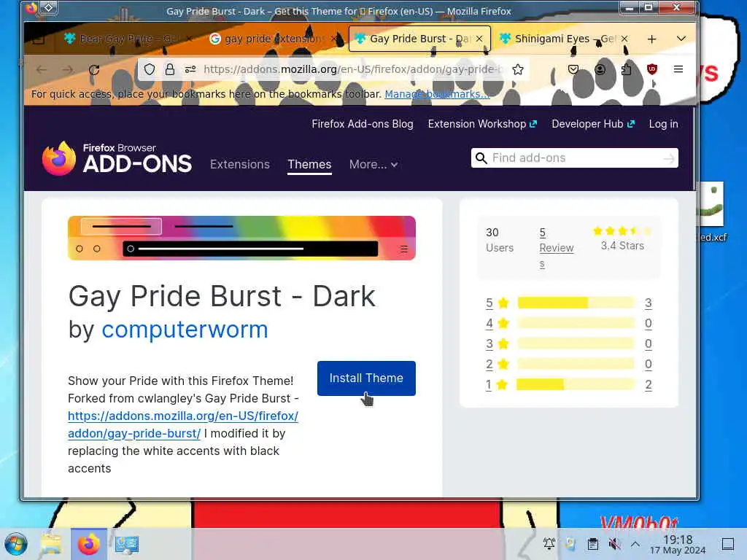Open file manager from taskbar
Viewport: 747px width, 560px height.
click(51, 544)
